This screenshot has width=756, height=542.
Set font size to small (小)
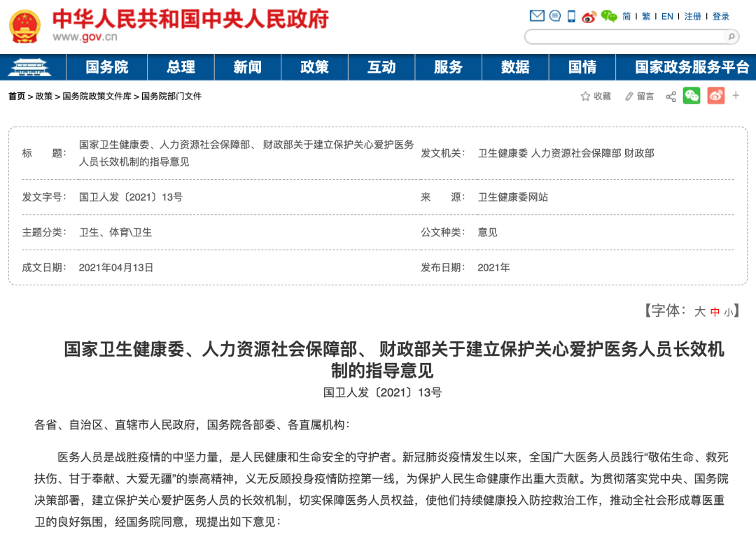(x=729, y=313)
